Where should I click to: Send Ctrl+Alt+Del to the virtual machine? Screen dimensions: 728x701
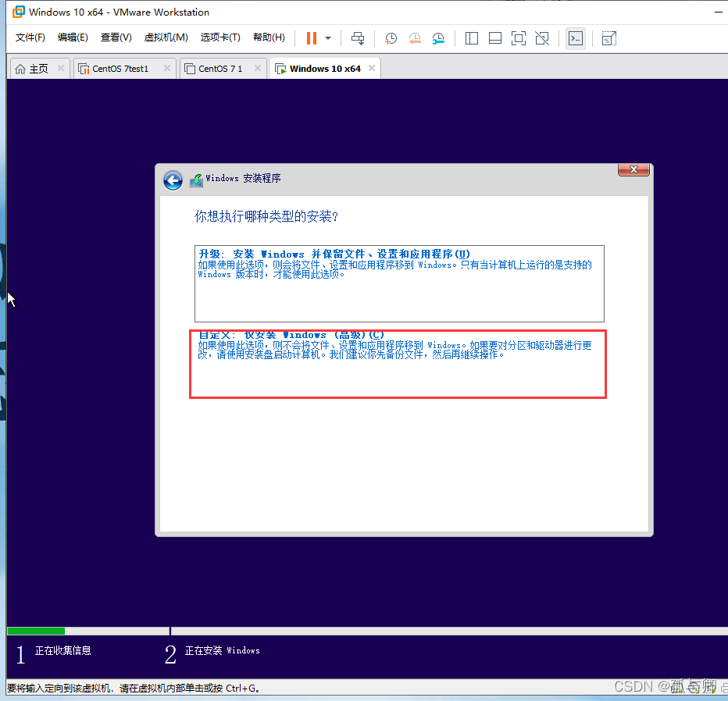coord(358,38)
